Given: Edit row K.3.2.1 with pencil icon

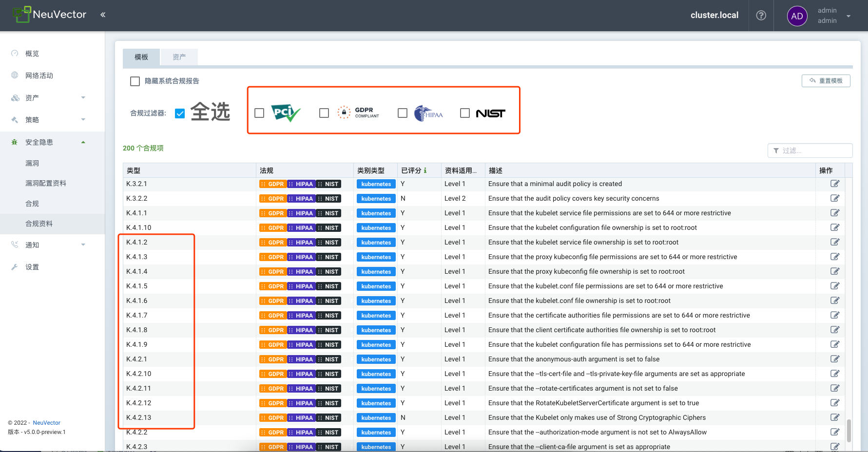Looking at the screenshot, I should click(834, 184).
